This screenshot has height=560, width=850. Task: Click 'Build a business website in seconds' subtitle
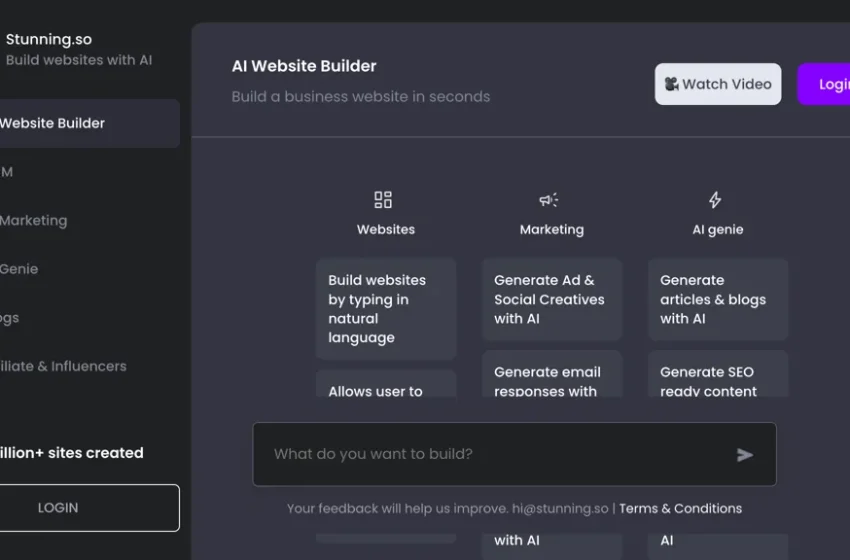coord(361,96)
